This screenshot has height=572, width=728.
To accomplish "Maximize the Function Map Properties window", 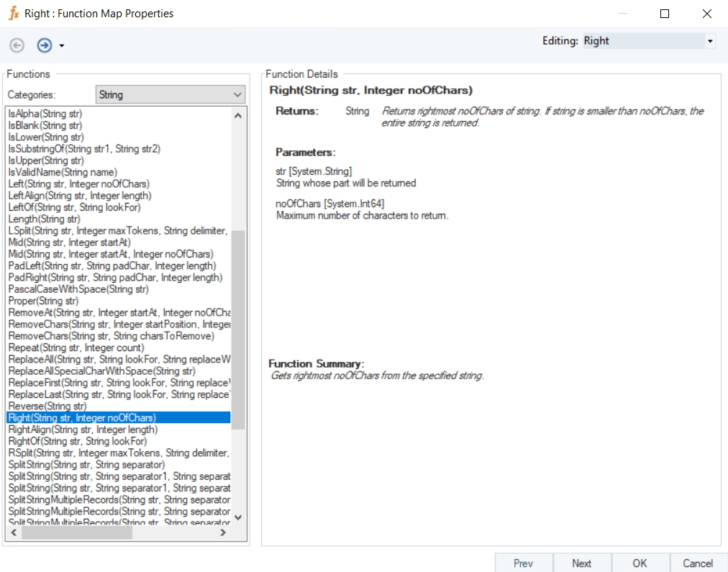I will pos(665,14).
